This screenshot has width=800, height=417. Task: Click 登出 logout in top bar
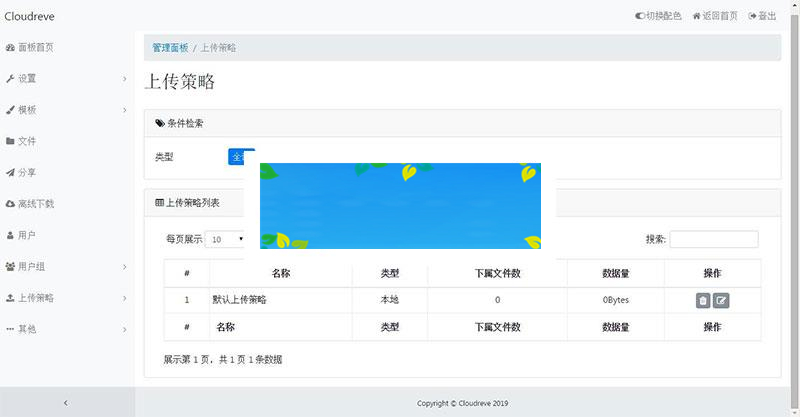pos(762,16)
